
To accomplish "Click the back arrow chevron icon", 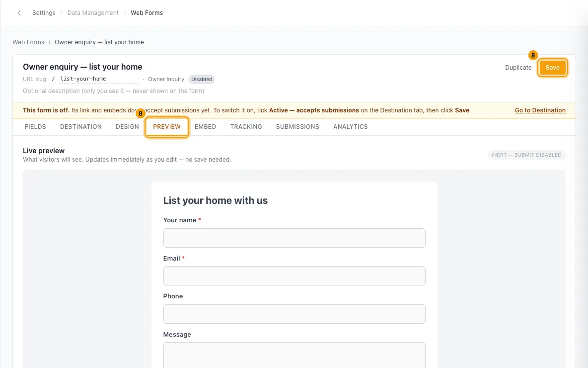I will [19, 13].
